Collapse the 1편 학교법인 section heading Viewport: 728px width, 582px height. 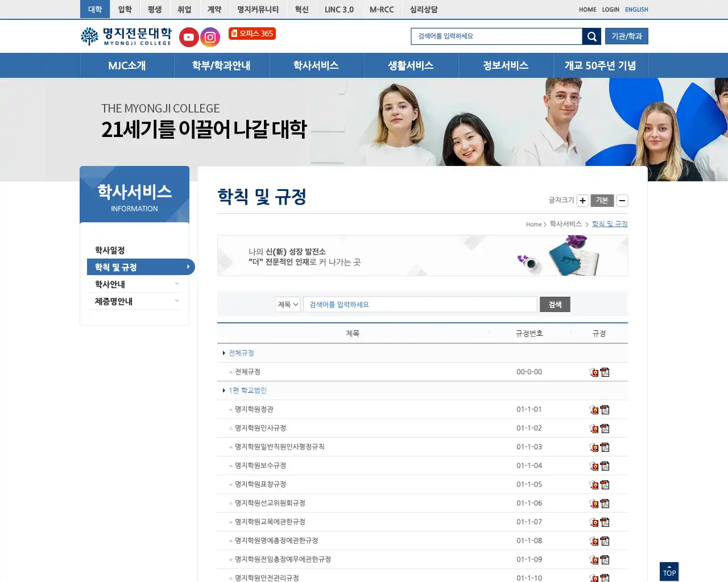(247, 390)
